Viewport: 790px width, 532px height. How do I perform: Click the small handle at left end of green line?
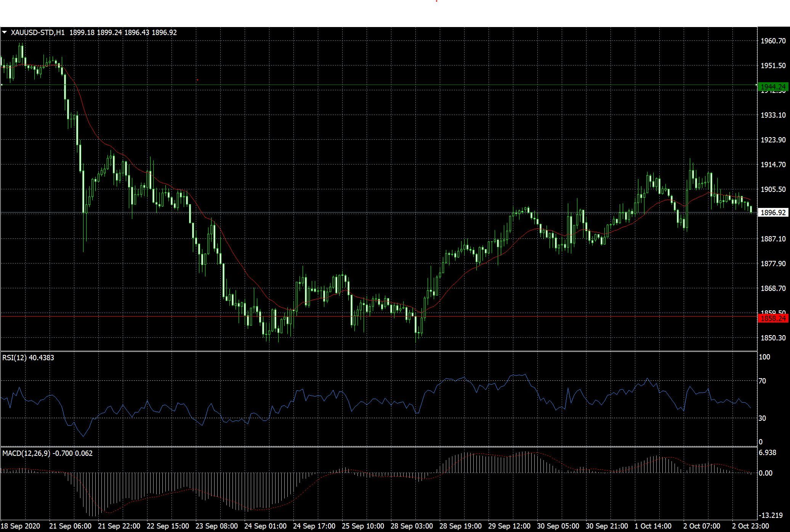pyautogui.click(x=2, y=85)
